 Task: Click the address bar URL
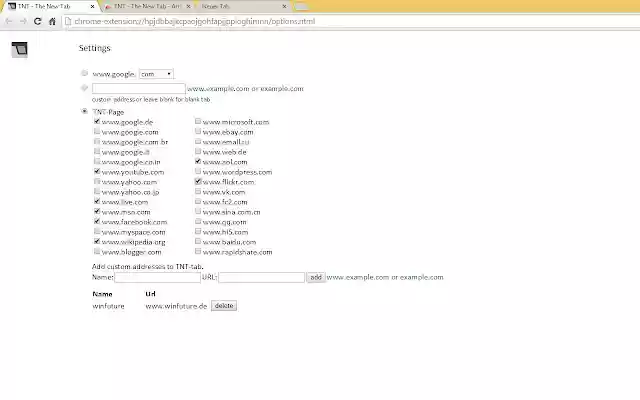point(195,21)
